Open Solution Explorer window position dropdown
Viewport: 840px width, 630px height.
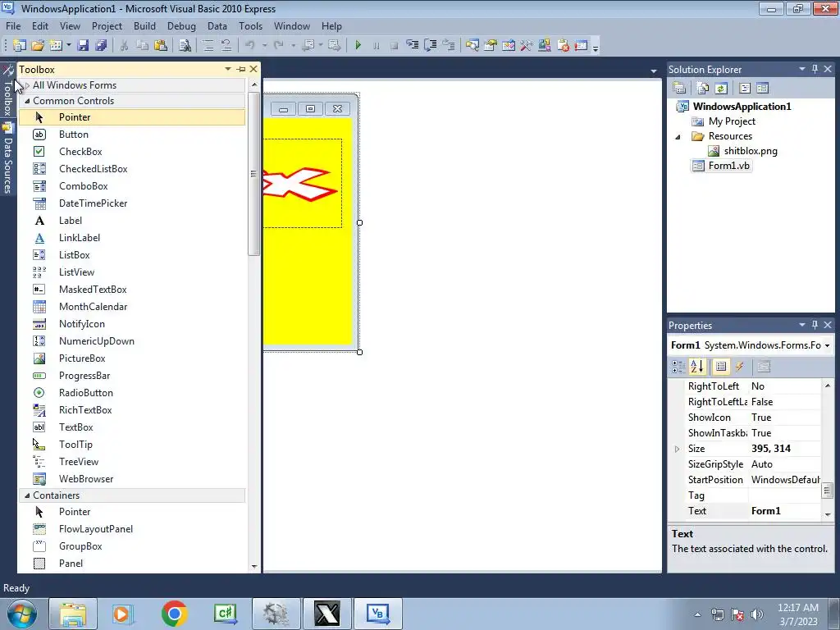[x=802, y=69]
